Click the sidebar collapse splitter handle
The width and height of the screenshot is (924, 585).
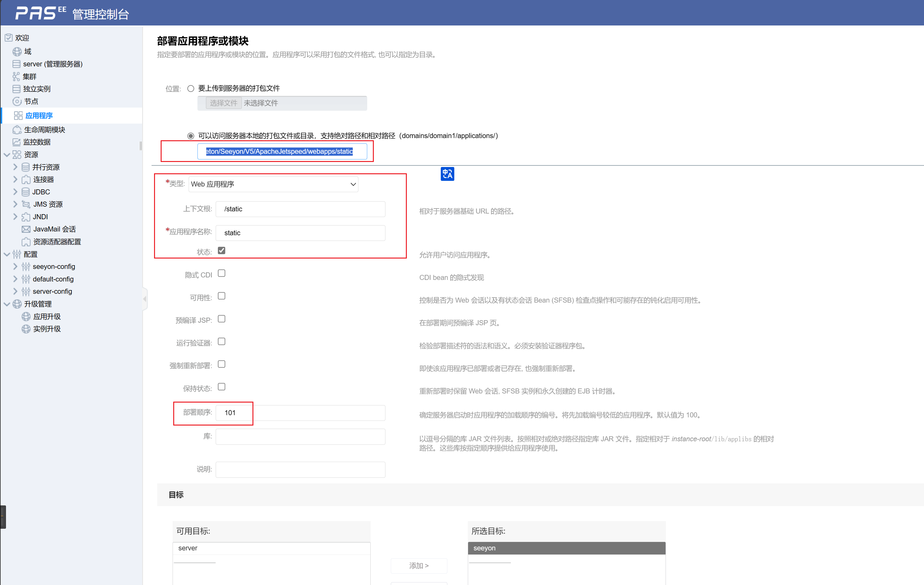(x=145, y=299)
